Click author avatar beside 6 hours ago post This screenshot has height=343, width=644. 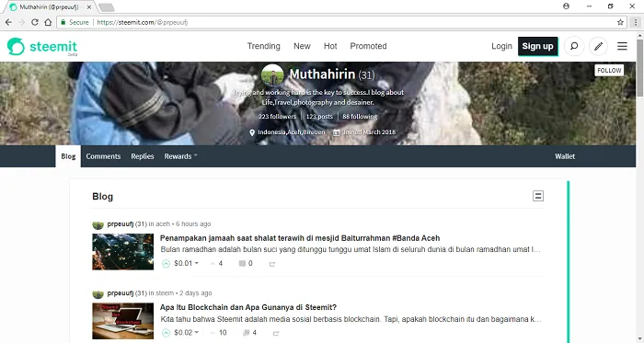tap(98, 224)
